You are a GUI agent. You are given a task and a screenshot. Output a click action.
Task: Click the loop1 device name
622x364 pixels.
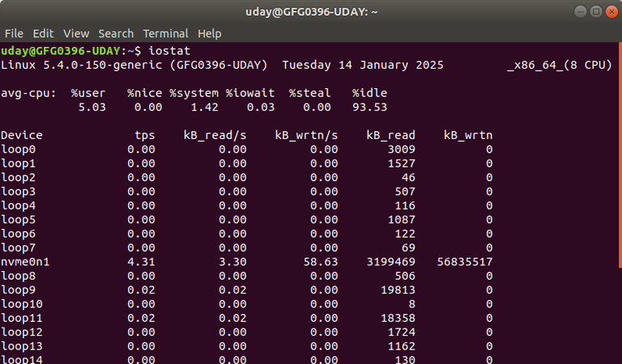[19, 163]
